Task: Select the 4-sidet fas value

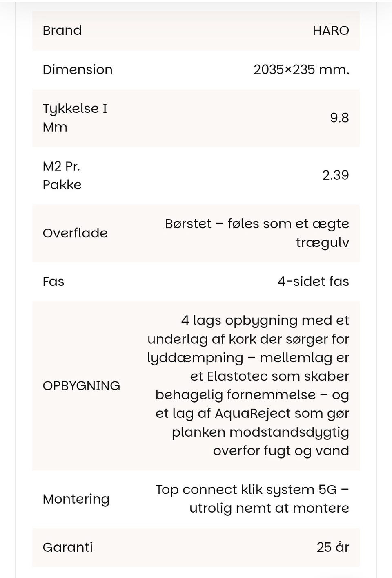Action: tap(313, 282)
